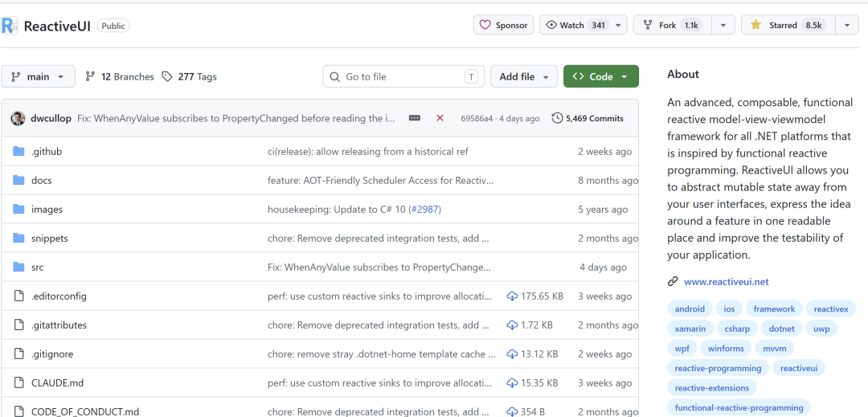
Task: Click the download icon beside 175.65 KB
Action: pyautogui.click(x=512, y=296)
